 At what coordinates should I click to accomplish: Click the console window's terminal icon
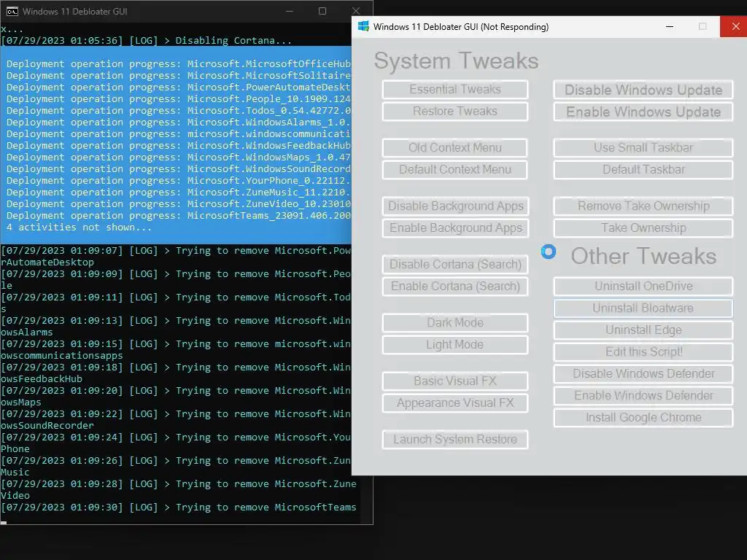(12, 12)
